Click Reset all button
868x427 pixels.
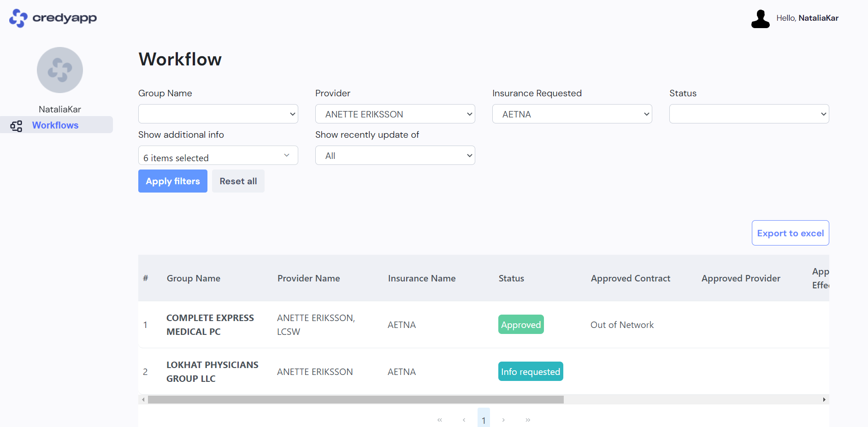tap(238, 181)
